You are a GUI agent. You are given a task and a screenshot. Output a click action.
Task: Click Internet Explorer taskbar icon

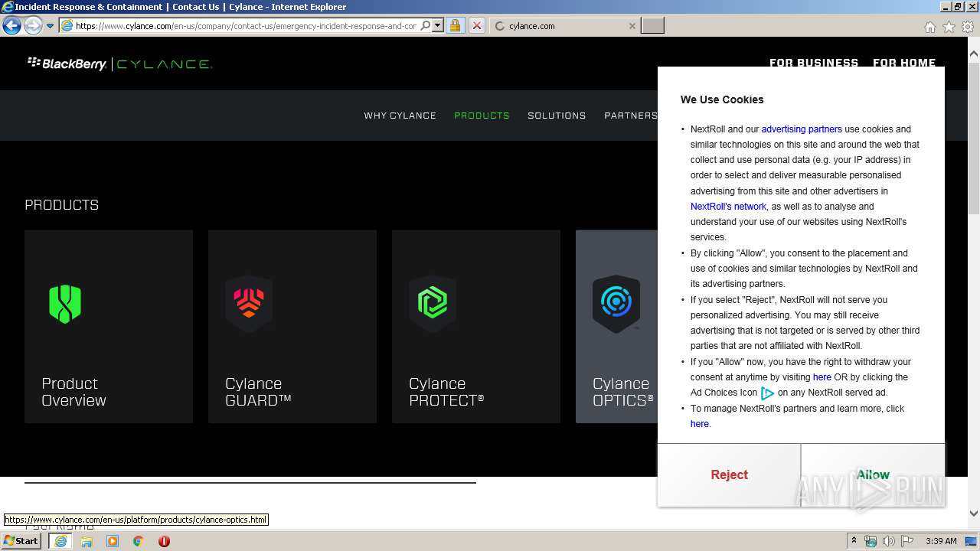click(x=60, y=541)
